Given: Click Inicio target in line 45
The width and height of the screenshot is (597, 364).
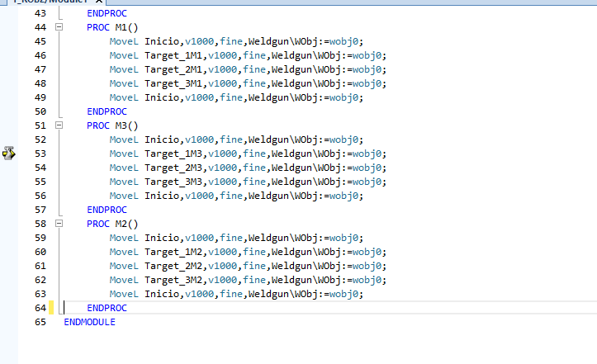Looking at the screenshot, I should pyautogui.click(x=162, y=41).
